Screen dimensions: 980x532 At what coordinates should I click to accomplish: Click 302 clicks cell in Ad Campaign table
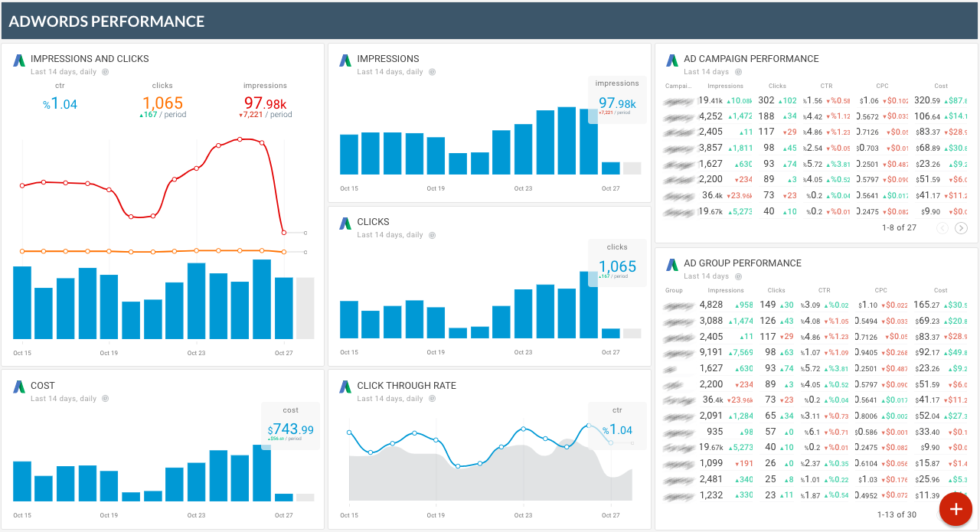coord(766,100)
